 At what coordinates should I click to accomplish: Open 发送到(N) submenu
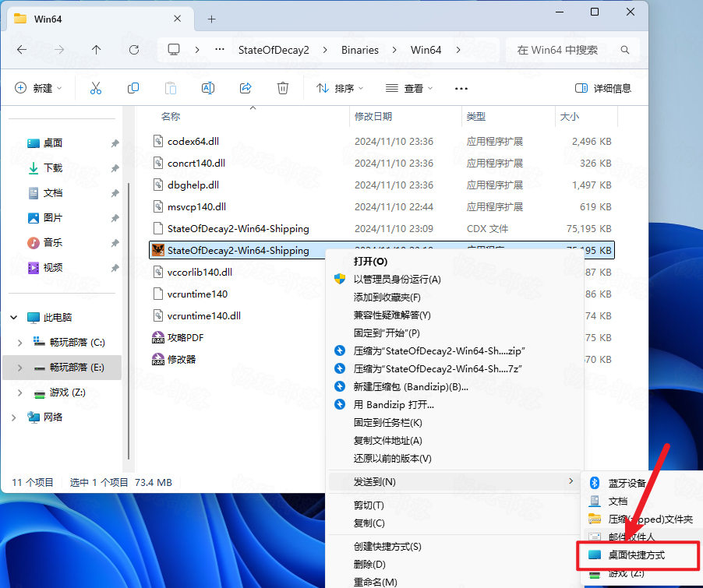[455, 482]
